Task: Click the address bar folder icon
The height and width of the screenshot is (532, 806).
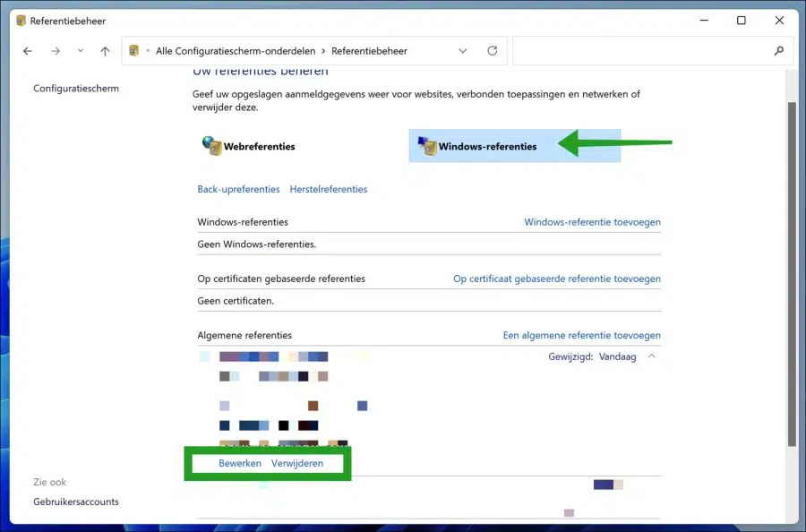Action: coord(134,50)
